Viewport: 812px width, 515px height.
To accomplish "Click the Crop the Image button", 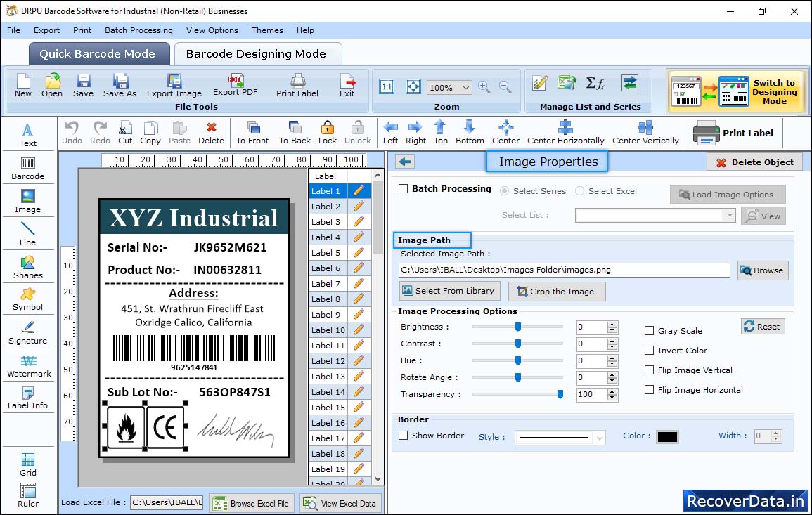I will (x=556, y=292).
